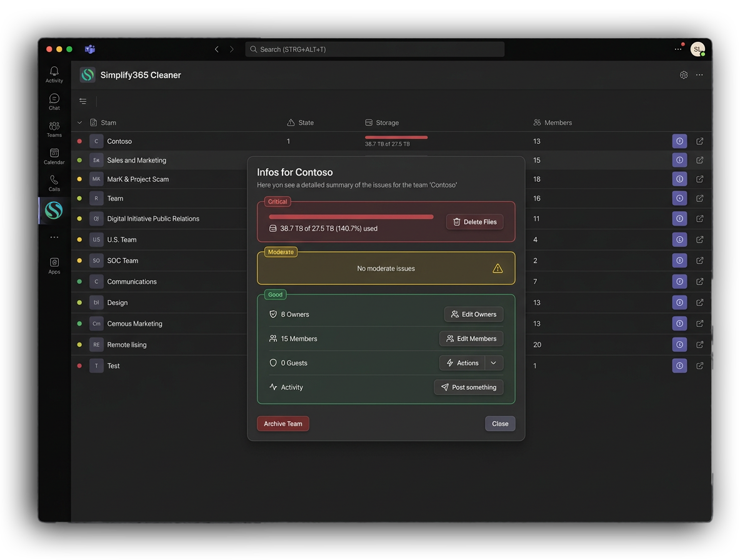
Task: Open the Activity bell in the sidebar
Action: [x=54, y=74]
